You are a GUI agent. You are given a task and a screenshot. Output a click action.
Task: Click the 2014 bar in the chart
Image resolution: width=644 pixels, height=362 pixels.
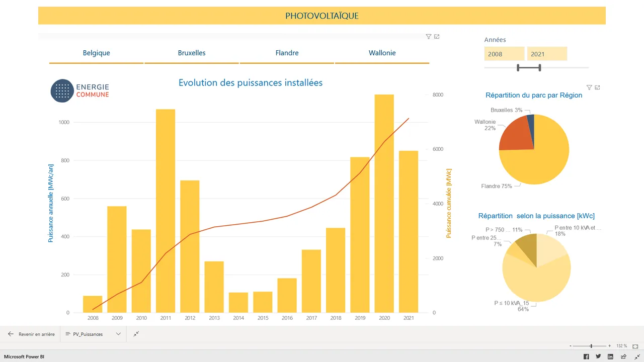[x=238, y=303]
